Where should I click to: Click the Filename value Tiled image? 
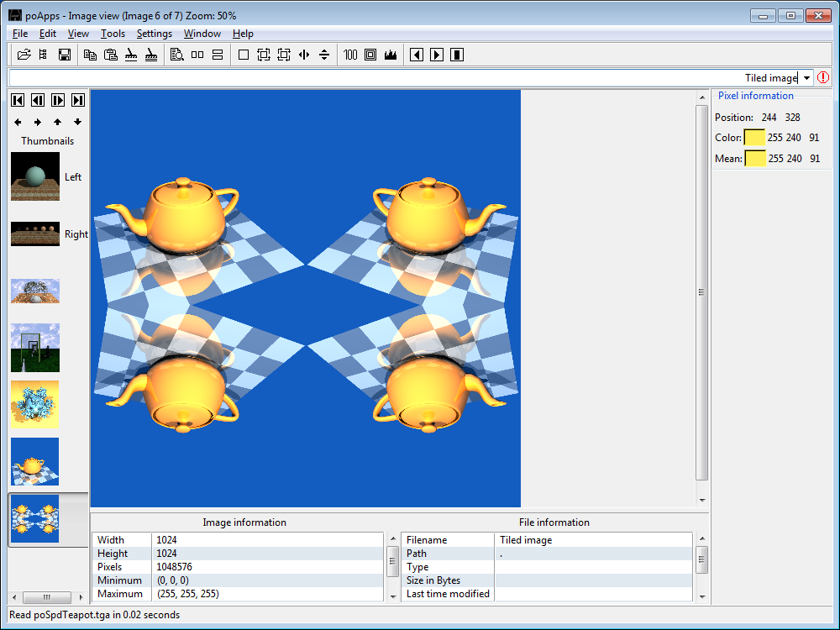click(526, 540)
